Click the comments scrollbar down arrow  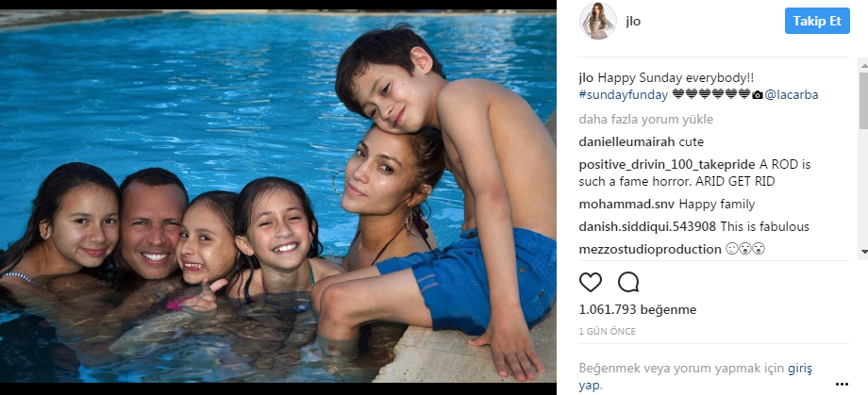(x=863, y=252)
